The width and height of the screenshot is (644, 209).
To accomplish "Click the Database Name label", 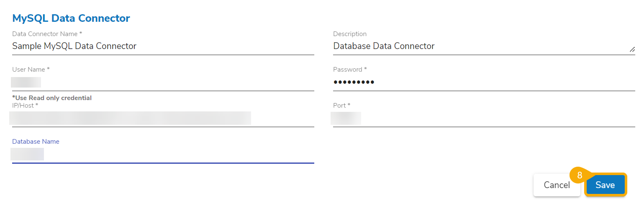I will pyautogui.click(x=36, y=142).
